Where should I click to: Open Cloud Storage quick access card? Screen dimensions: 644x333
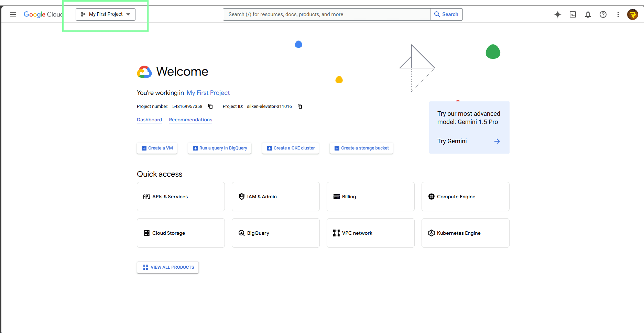181,233
